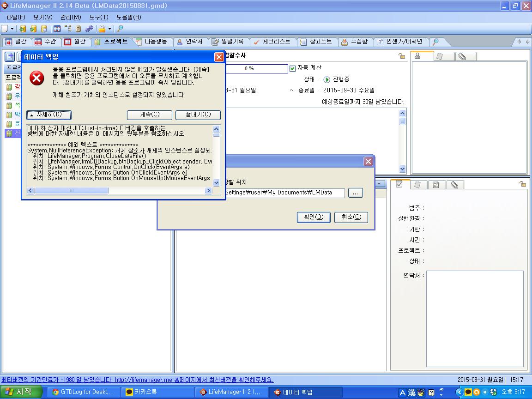Switch to the 다음행동 tab
This screenshot has height=399, width=532.
(151, 42)
